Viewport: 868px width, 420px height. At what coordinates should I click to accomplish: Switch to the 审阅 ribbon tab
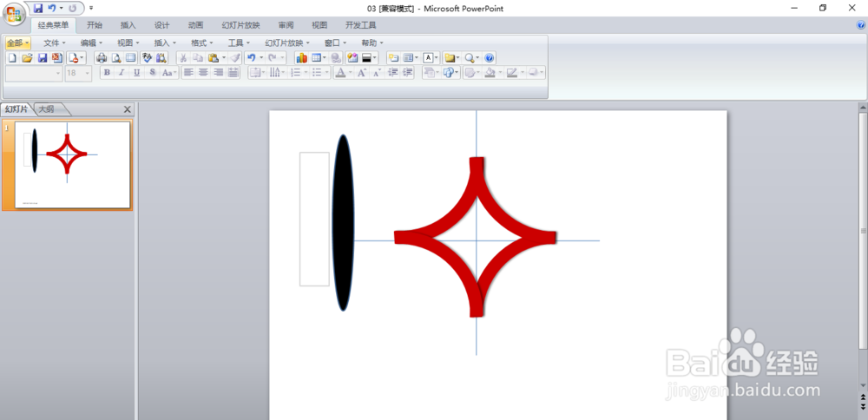coord(286,25)
